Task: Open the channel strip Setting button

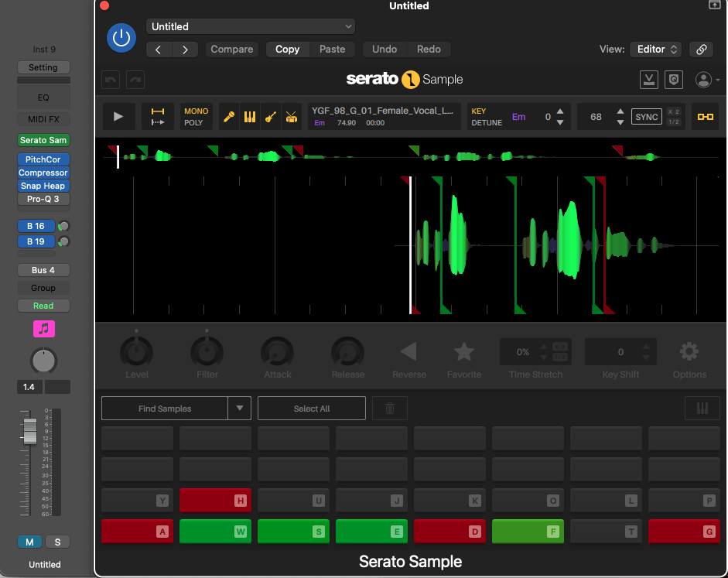Action: (43, 67)
